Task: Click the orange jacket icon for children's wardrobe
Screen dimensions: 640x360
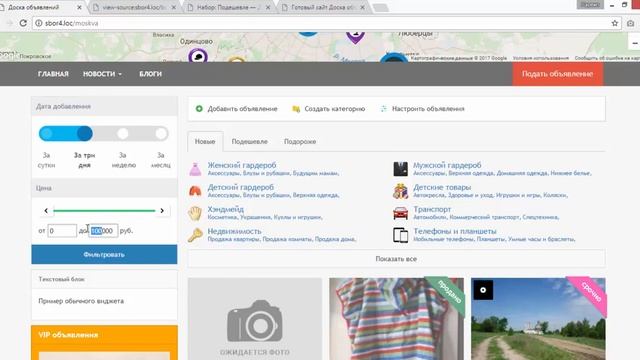Action: (x=195, y=191)
